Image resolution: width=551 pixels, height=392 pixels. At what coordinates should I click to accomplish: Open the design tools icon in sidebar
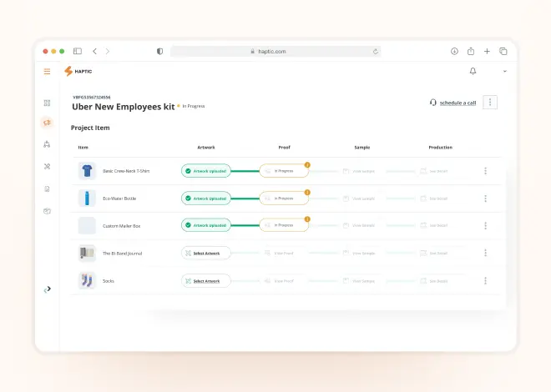click(47, 166)
